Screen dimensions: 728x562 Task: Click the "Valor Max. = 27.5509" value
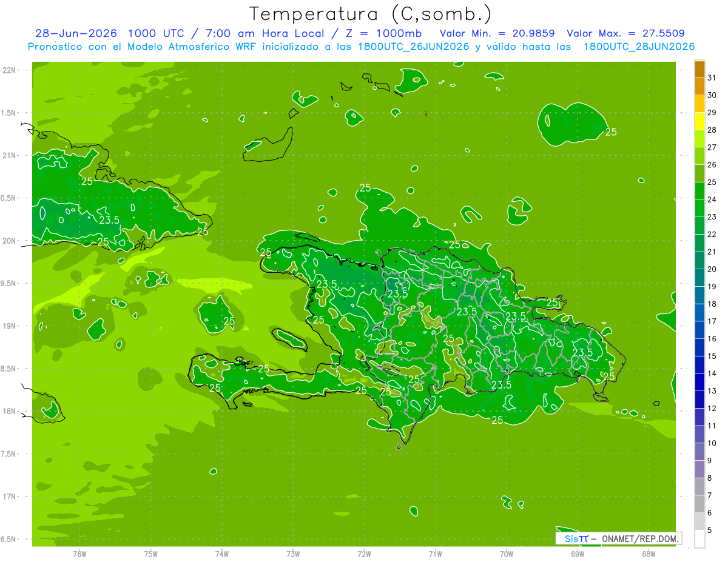pyautogui.click(x=625, y=33)
